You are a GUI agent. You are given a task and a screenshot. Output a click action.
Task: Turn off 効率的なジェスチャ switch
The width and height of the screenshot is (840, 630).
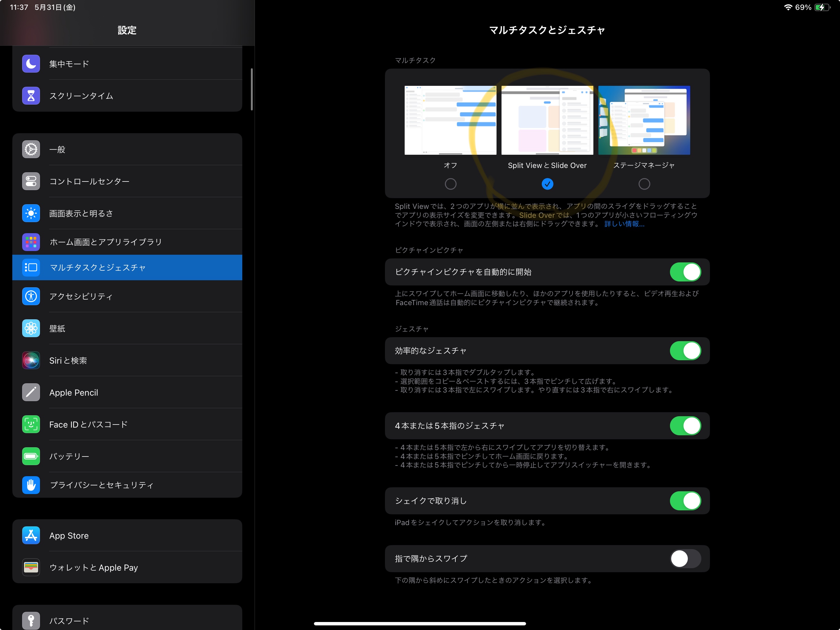coord(685,351)
